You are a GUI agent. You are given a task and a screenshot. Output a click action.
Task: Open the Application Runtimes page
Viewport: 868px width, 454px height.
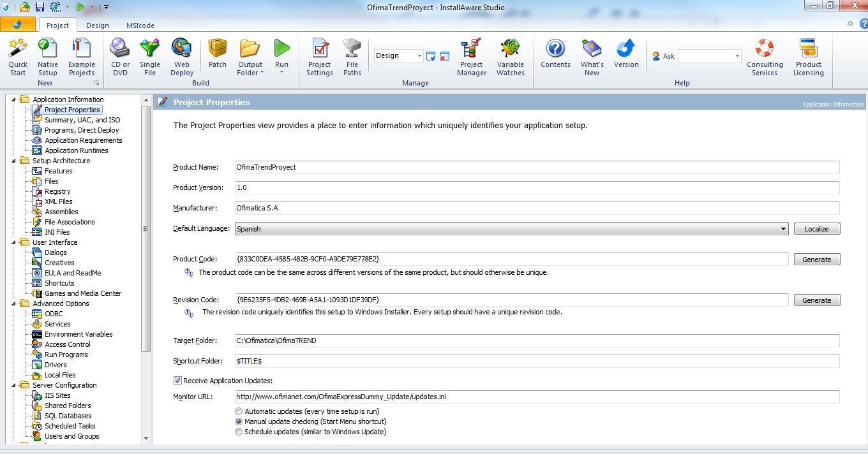[x=77, y=150]
